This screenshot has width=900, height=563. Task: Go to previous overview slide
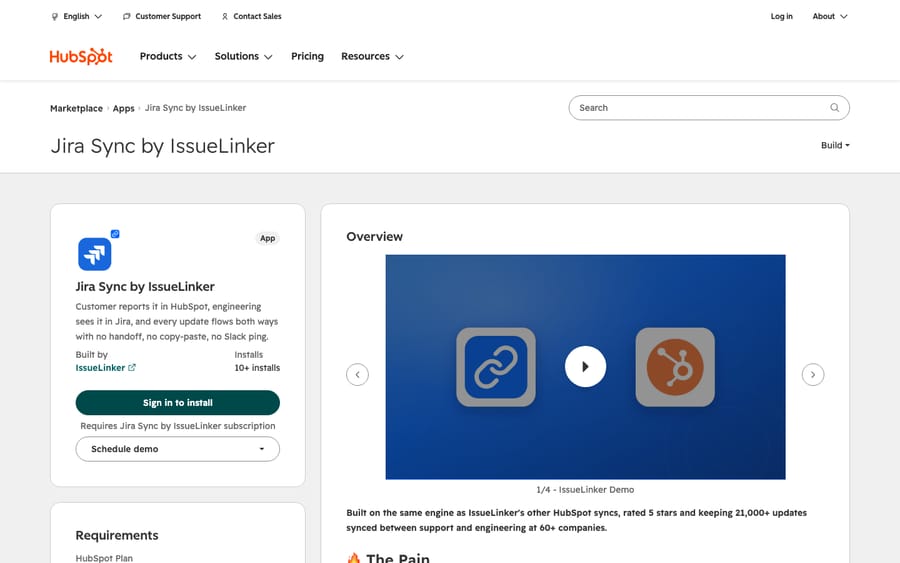point(357,375)
